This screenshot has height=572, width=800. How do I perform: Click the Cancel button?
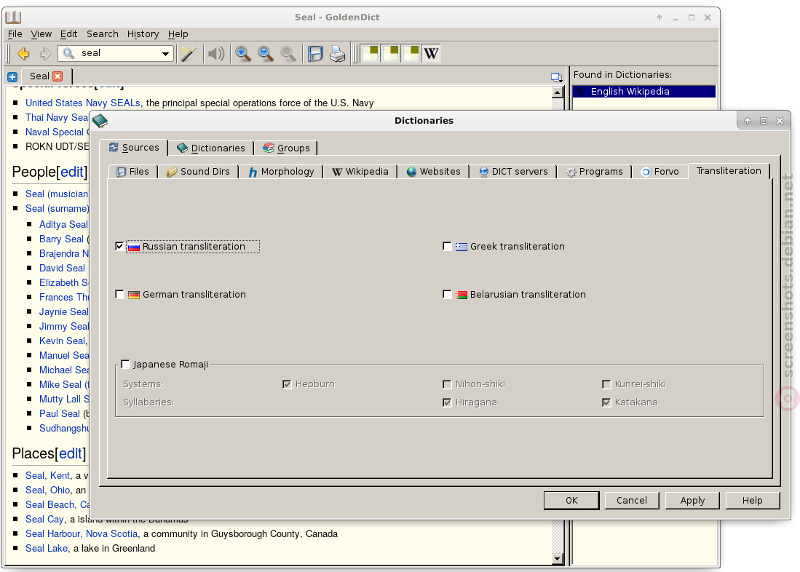point(632,501)
